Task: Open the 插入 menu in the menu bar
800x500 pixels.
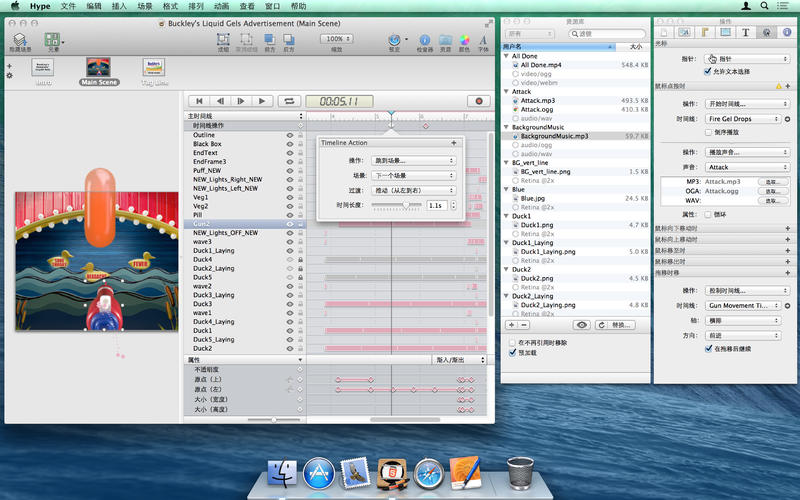Action: click(120, 6)
